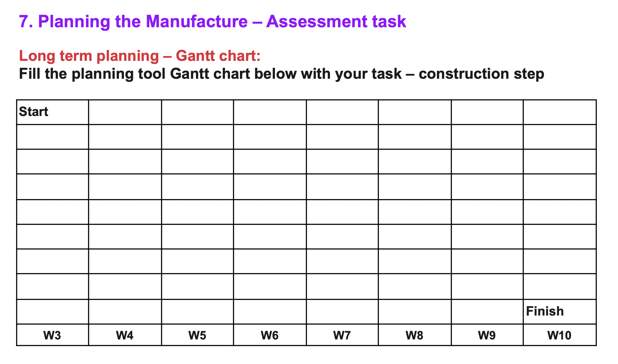This screenshot has width=618, height=364.
Task: Click the W9 week label cell
Action: pyautogui.click(x=487, y=335)
